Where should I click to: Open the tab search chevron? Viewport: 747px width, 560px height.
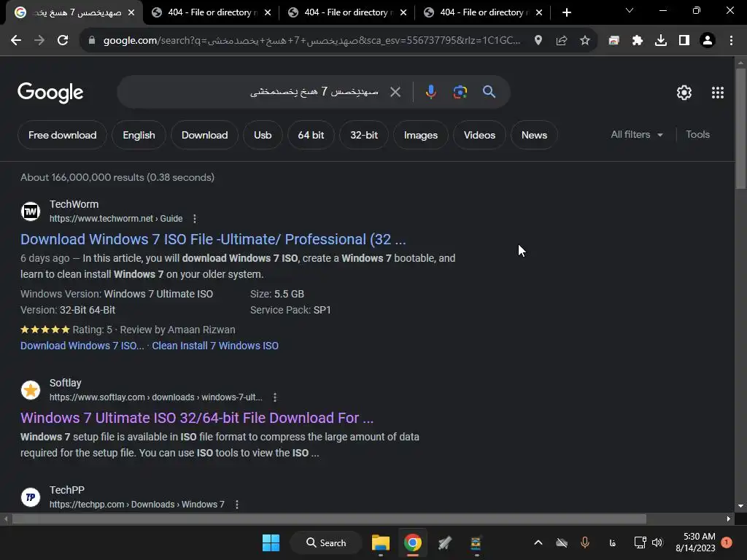(630, 10)
